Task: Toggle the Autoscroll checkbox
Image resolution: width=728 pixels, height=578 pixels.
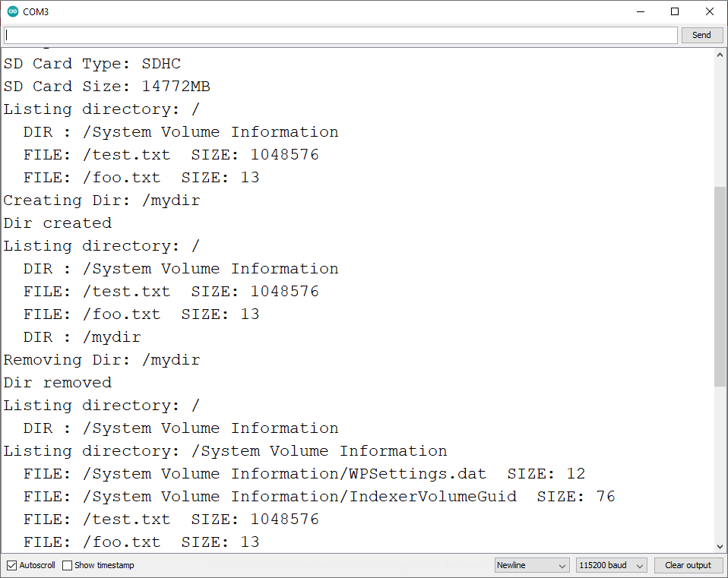Action: click(x=11, y=565)
